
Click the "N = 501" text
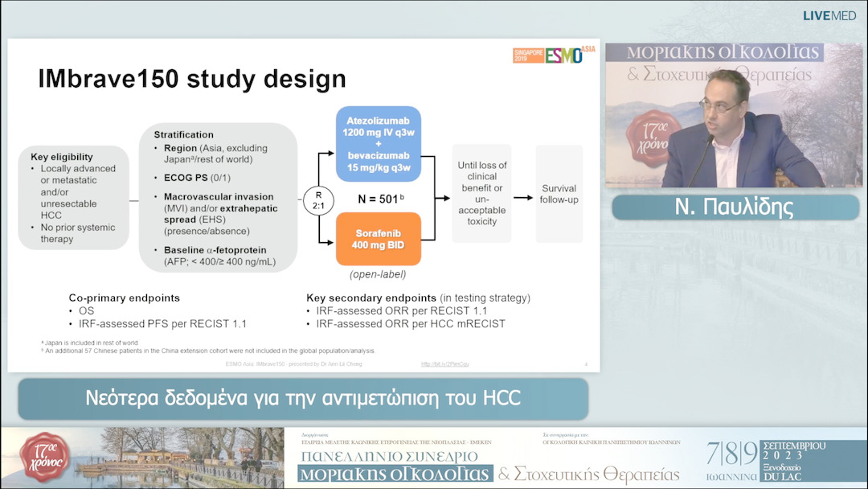tap(381, 199)
